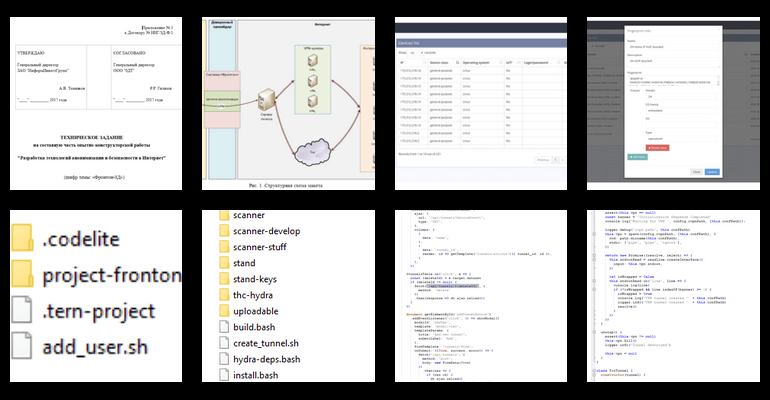Click the install.bash file icon
The width and height of the screenshot is (770, 400).
224,375
